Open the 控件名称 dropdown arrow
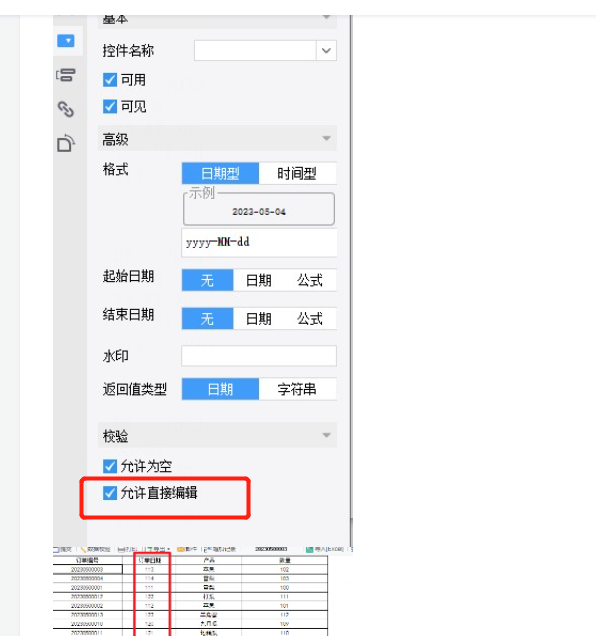This screenshot has height=636, width=596. [x=326, y=51]
